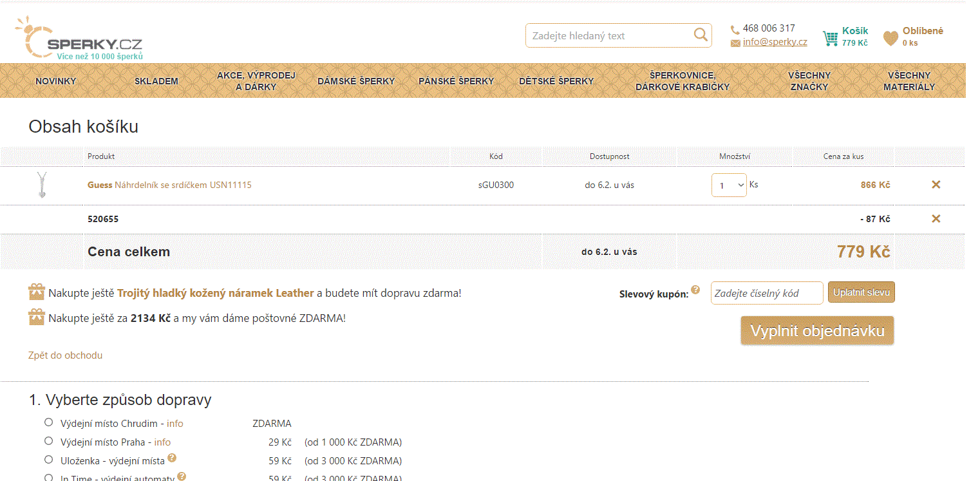Click the - 87 Kč discount amount
Viewport: 980px width, 481px height.
pos(875,219)
